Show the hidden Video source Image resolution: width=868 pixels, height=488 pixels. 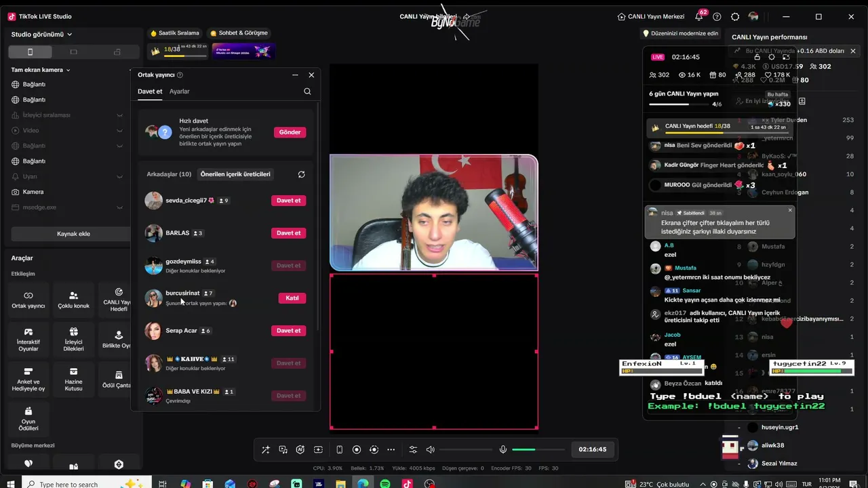(119, 130)
